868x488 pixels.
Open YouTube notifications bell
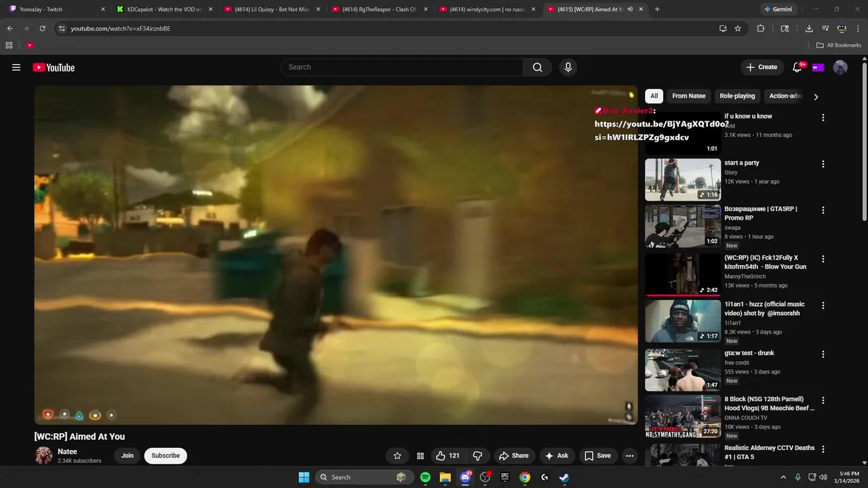click(x=797, y=67)
